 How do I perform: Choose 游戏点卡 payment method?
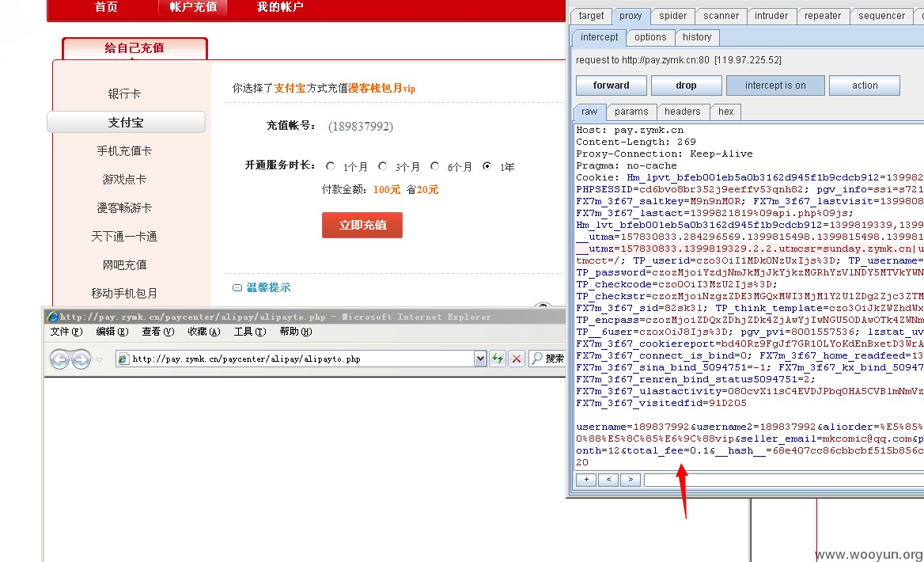(124, 179)
